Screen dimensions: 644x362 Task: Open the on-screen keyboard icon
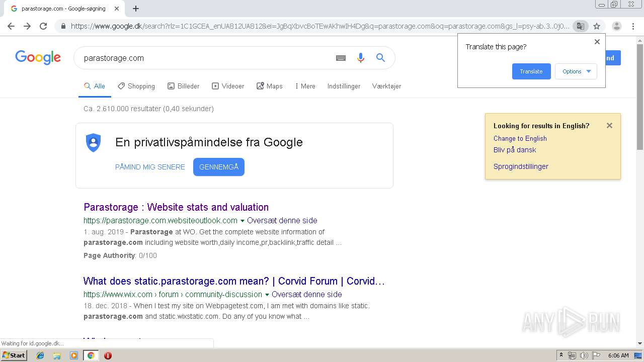click(x=341, y=58)
